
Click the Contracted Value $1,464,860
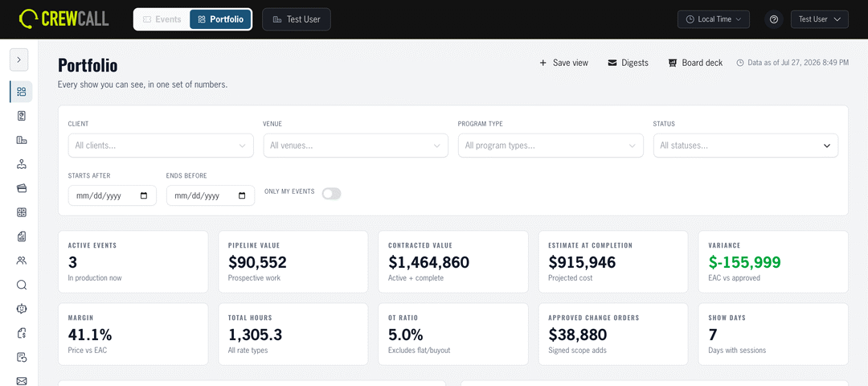click(428, 262)
